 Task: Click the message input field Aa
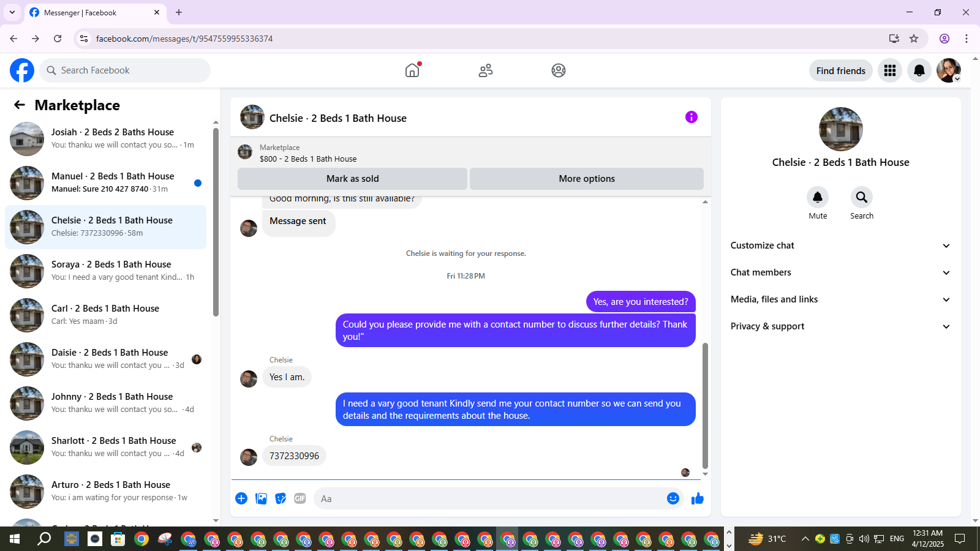490,498
